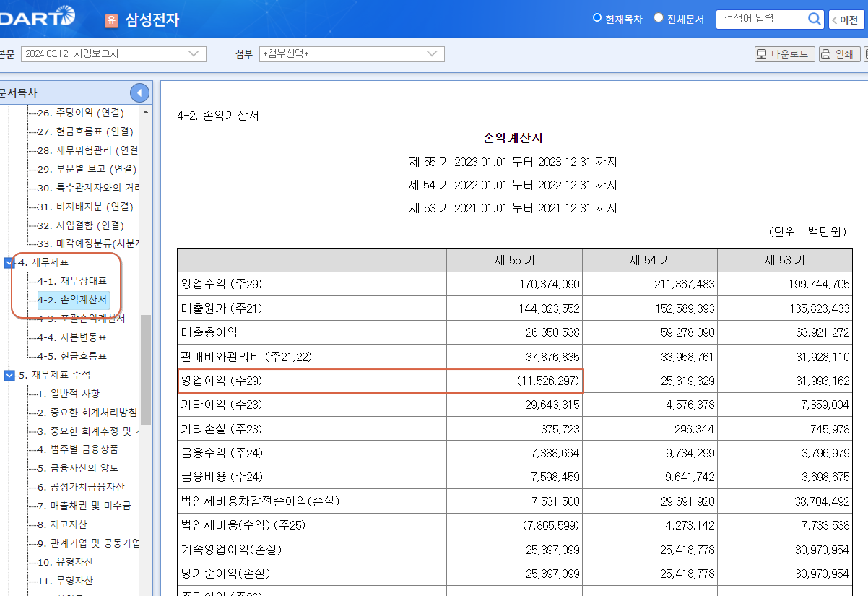Open 3. 중요한 회계추정 tree item
Image resolution: width=868 pixels, height=596 pixels.
(88, 431)
